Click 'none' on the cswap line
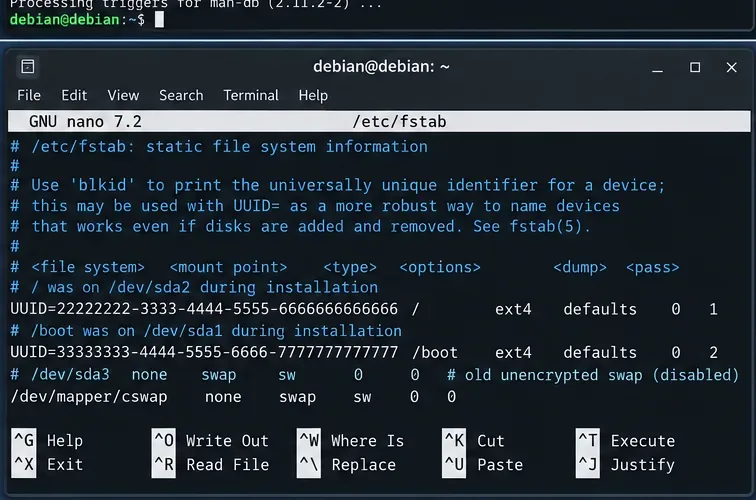Viewport: 756px width, 500px height. click(223, 397)
